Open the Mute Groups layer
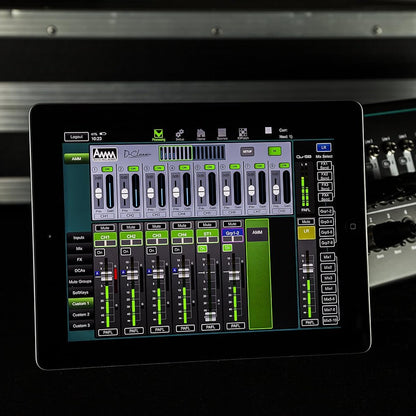The height and width of the screenshot is (416, 416). pos(80,282)
